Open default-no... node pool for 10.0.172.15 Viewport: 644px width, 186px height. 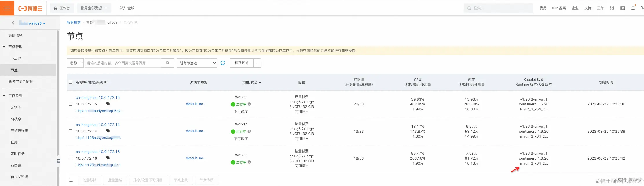[x=196, y=104]
